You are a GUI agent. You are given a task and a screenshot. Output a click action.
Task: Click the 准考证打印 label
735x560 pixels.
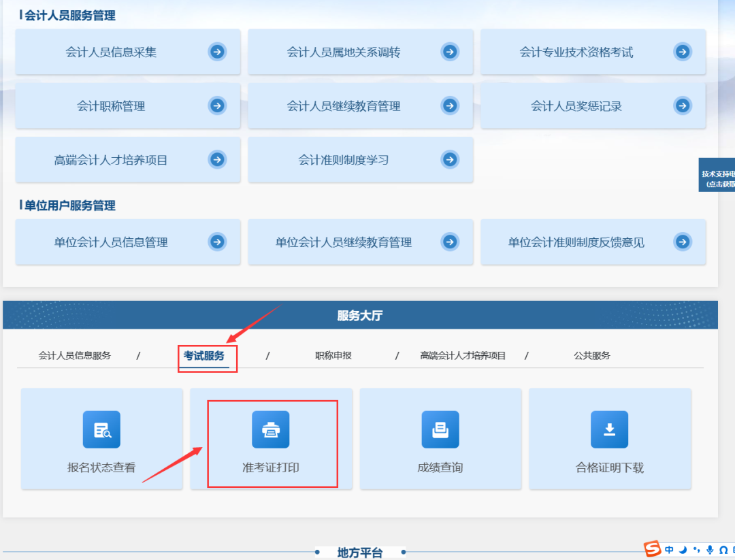click(270, 467)
